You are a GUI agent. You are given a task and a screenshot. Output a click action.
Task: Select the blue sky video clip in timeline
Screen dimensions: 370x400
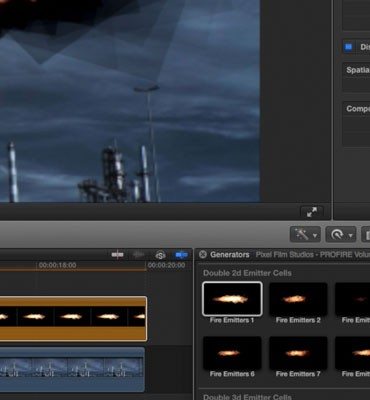click(x=72, y=369)
